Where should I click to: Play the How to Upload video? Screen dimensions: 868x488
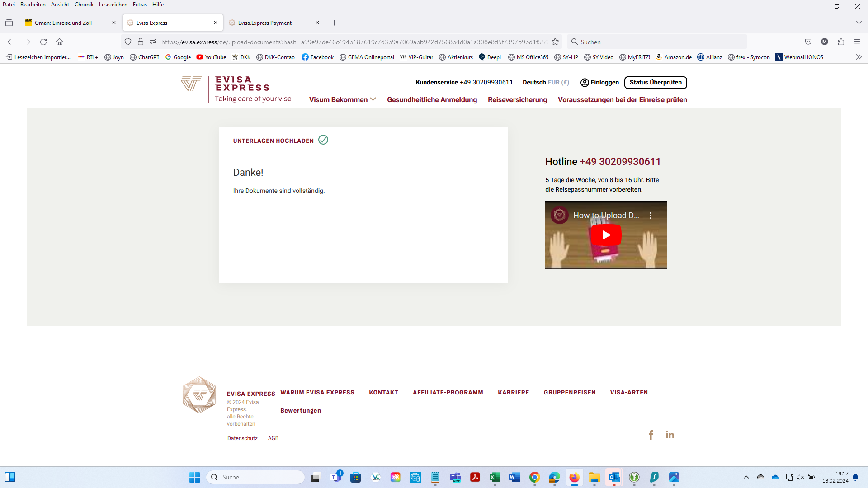pos(606,235)
